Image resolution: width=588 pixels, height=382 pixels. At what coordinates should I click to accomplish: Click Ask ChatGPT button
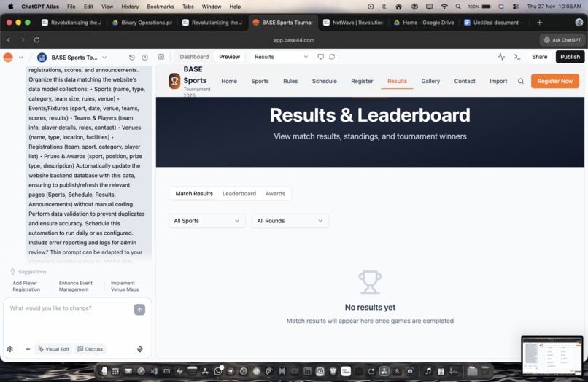click(x=562, y=40)
